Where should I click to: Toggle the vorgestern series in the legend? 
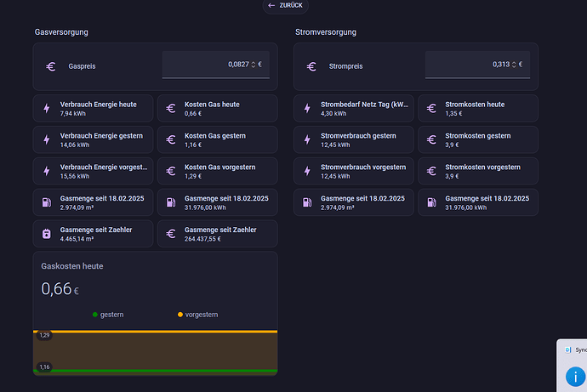point(197,315)
